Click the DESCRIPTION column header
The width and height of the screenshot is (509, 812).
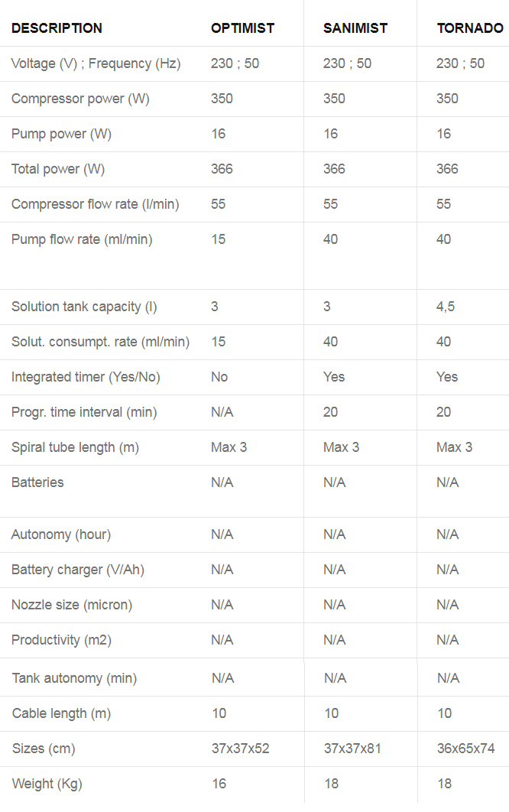click(57, 28)
